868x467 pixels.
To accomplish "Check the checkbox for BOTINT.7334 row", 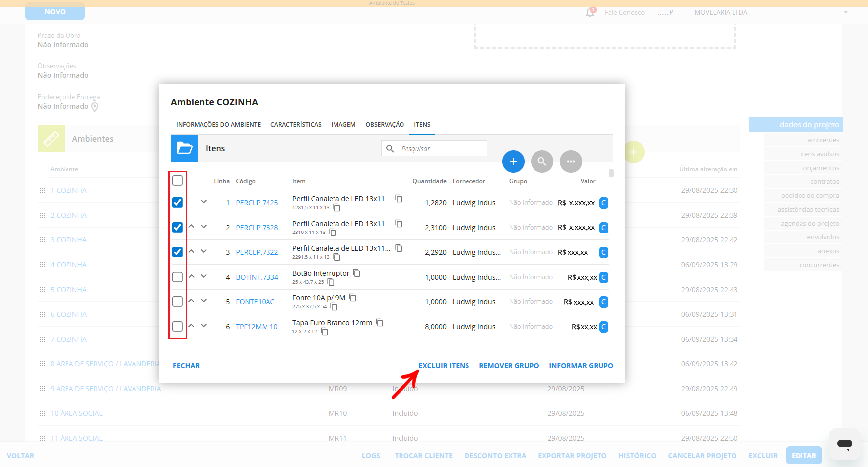I will (x=177, y=277).
